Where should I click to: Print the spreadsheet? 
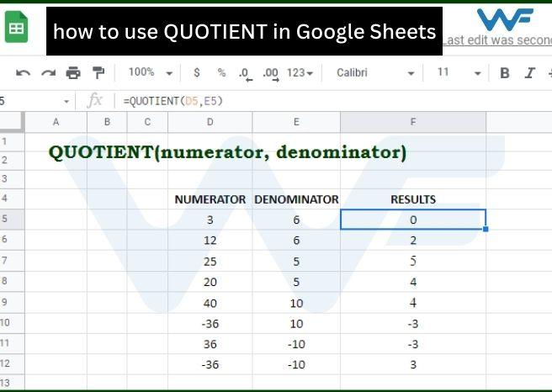tap(73, 73)
